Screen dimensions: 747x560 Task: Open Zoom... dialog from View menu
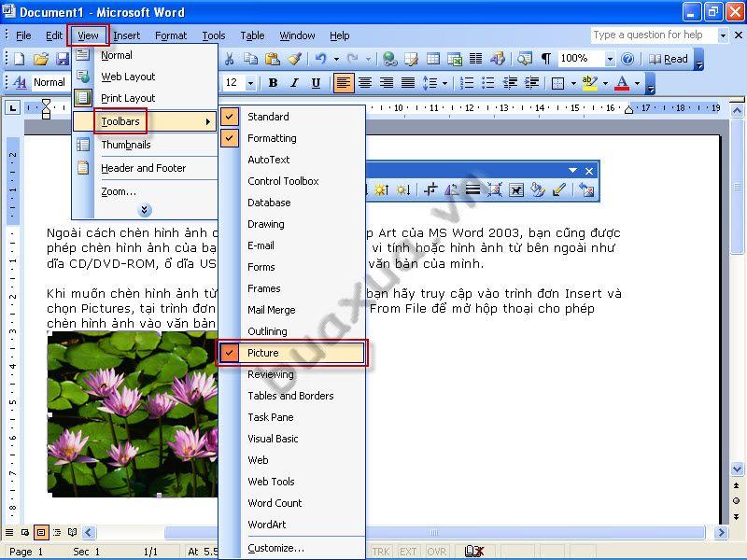tap(146, 191)
